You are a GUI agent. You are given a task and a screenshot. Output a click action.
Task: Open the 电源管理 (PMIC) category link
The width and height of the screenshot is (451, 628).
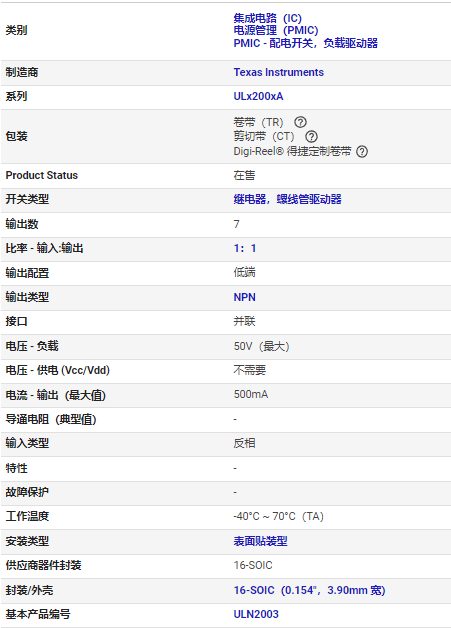[x=276, y=30]
